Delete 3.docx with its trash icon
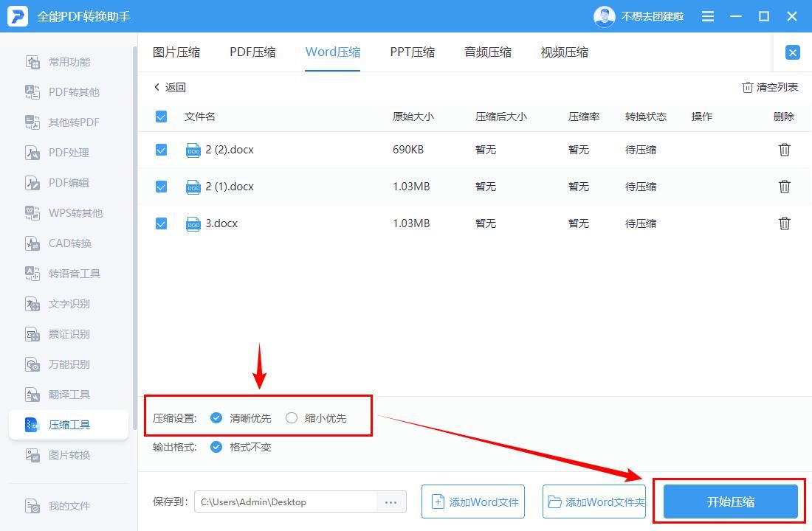 (x=784, y=223)
